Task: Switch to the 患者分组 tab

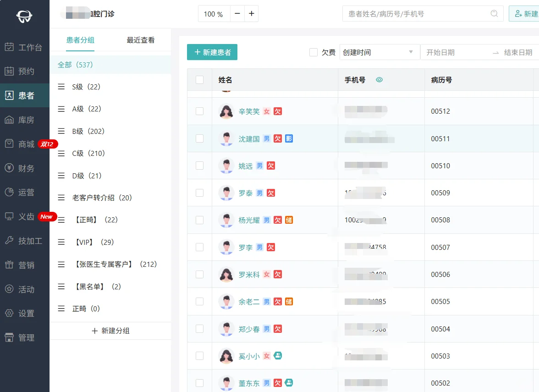Action: click(x=80, y=40)
